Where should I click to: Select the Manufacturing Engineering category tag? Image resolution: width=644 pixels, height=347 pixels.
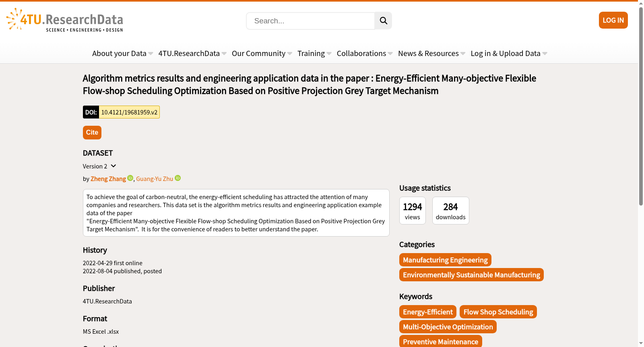[445, 260]
